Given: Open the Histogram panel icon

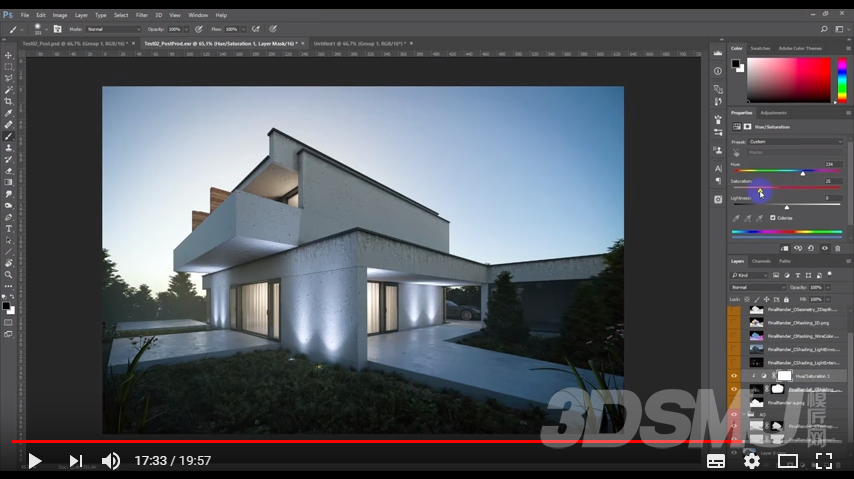Looking at the screenshot, I should point(718,53).
